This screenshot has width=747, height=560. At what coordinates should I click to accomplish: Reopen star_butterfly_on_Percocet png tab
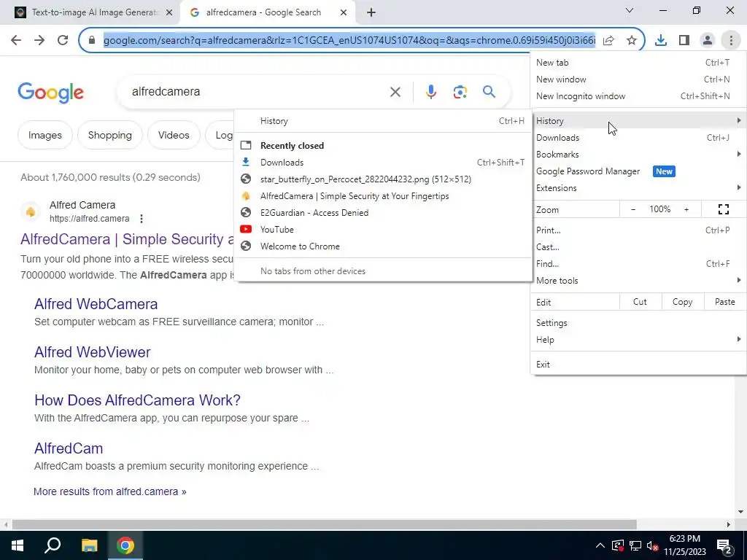pos(383,179)
